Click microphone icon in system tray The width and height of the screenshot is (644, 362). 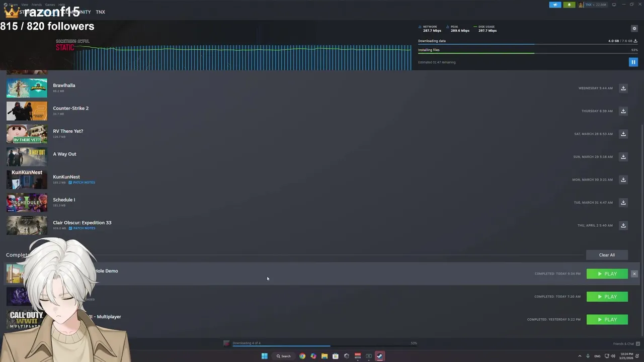(588, 356)
